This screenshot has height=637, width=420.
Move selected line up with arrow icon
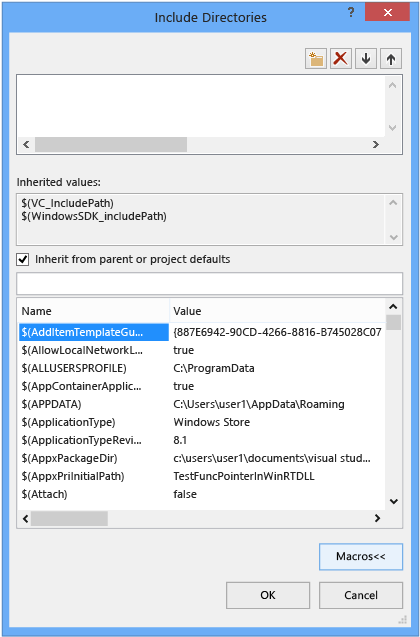click(391, 59)
